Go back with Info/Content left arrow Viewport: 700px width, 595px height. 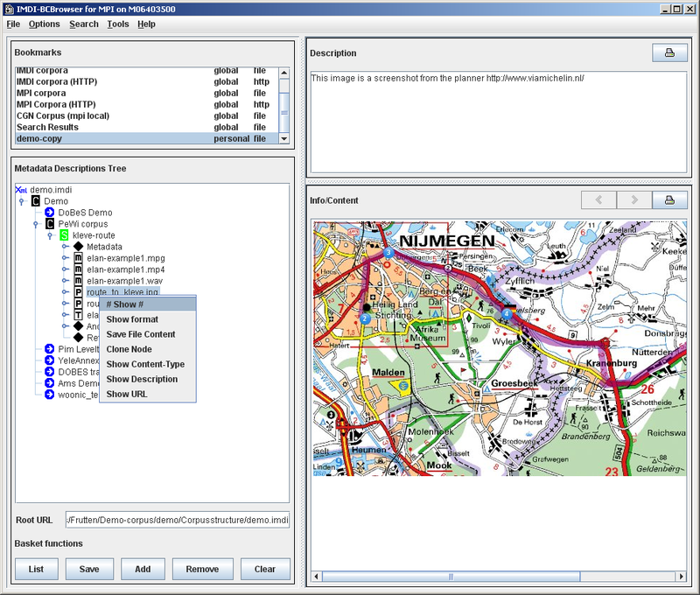coord(598,200)
